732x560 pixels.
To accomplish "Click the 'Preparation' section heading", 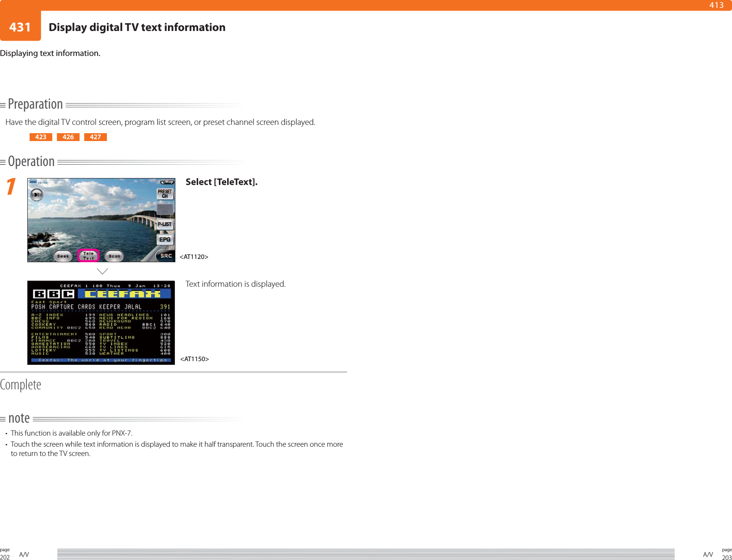I will [x=35, y=104].
